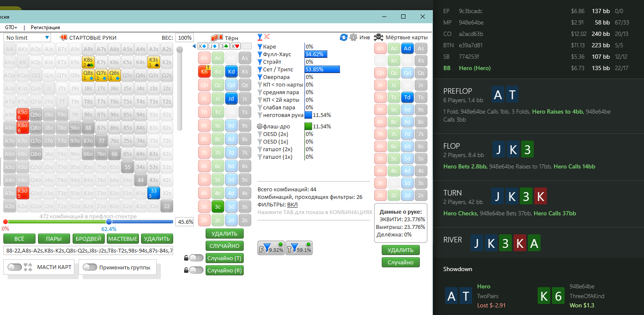Deselect the Td card in dead cards grid
The image size is (644, 315).
[x=407, y=97]
